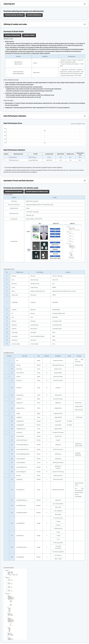
Task: Click the Download AI Model button
Action: (29, 35)
